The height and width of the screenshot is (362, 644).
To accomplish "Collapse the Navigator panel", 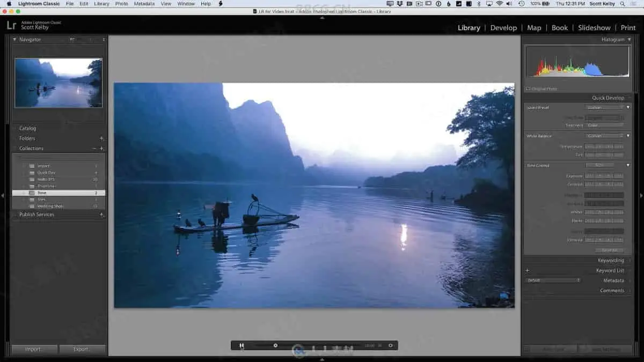I will pyautogui.click(x=15, y=40).
